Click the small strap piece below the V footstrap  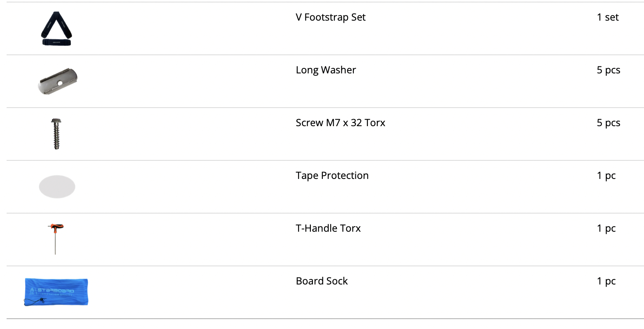click(x=56, y=42)
